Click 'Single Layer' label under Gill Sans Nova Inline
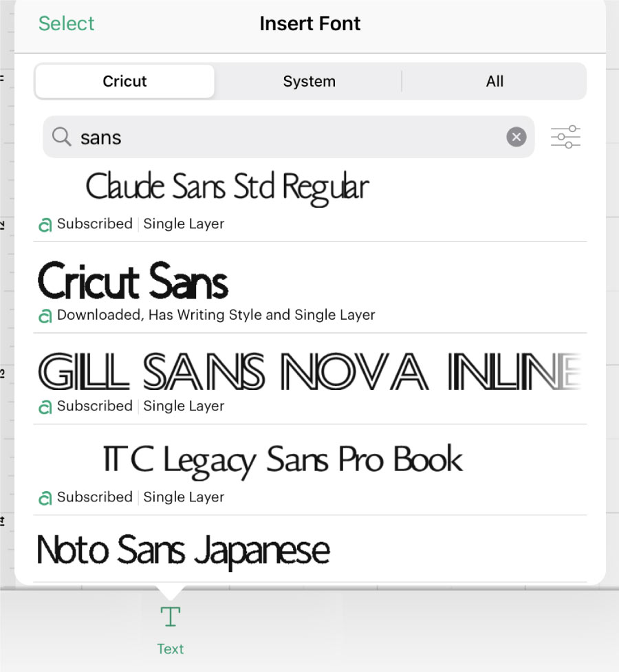 click(x=184, y=407)
